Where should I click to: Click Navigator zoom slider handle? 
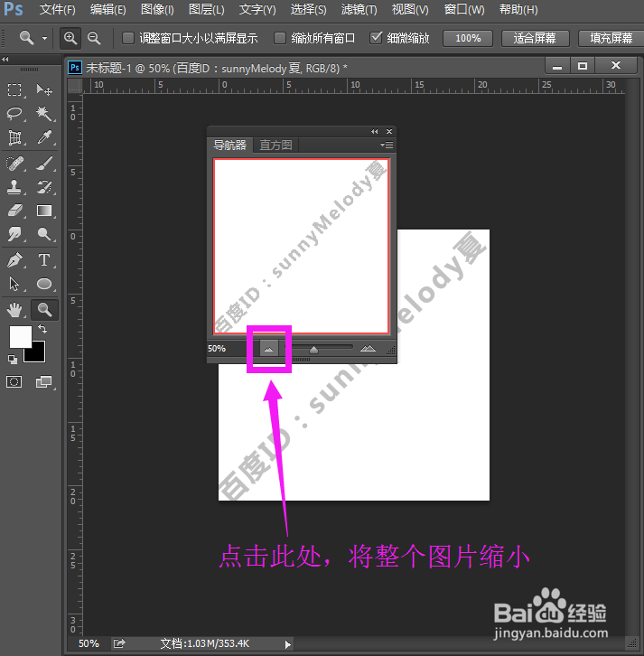pyautogui.click(x=313, y=350)
